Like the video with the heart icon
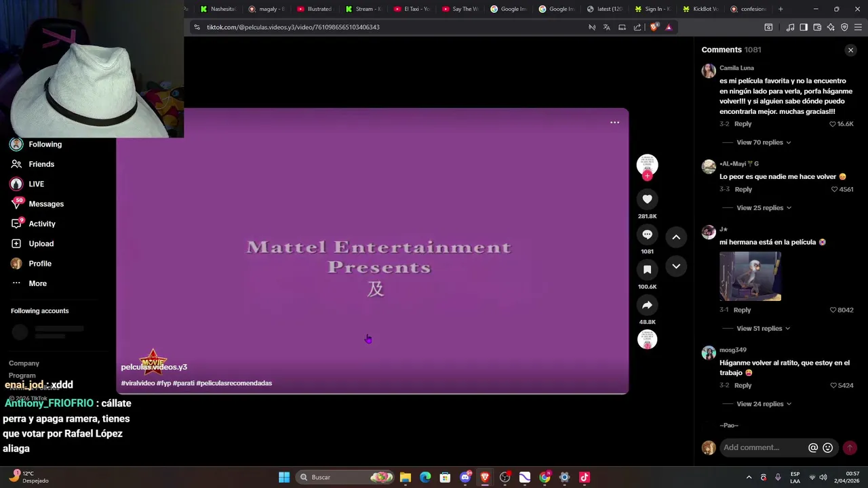 (x=647, y=199)
